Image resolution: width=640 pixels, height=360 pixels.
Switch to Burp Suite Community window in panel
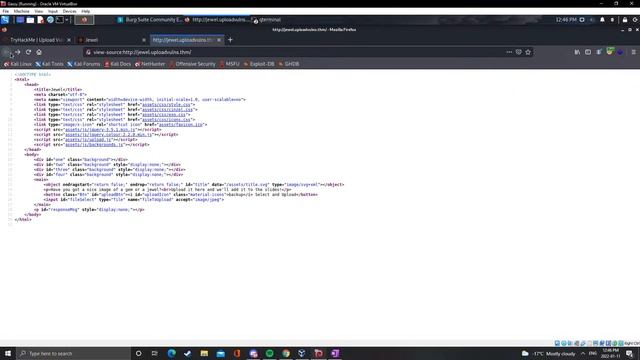(149, 20)
